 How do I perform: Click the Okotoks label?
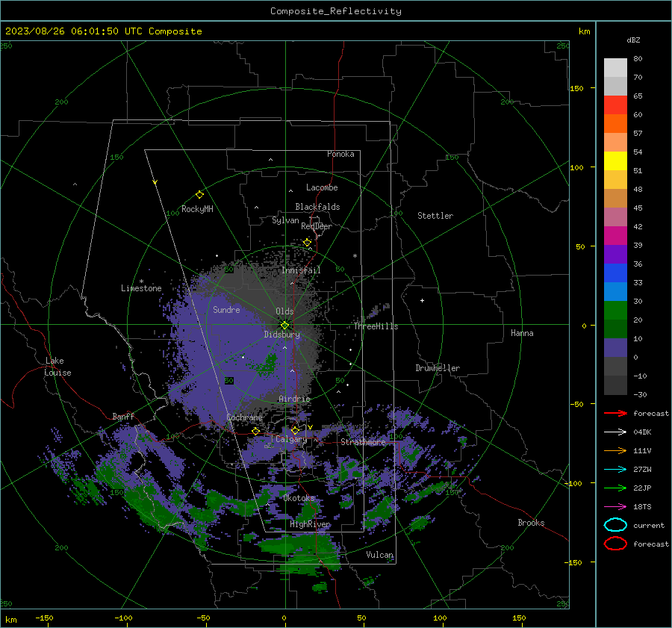tap(299, 497)
